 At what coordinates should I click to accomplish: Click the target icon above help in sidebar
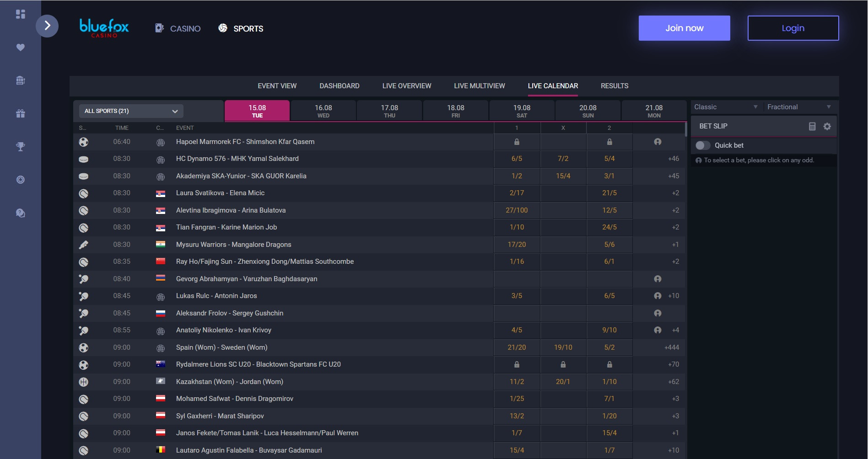[x=20, y=179]
